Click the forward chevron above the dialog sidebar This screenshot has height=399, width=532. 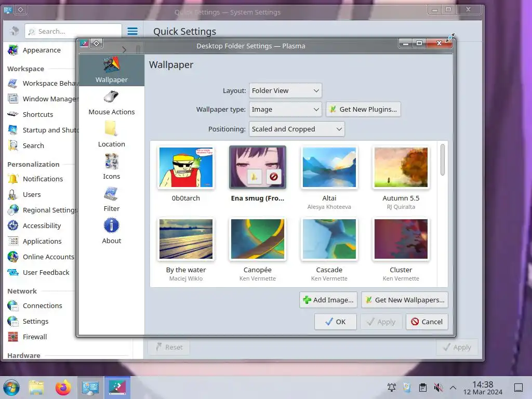pyautogui.click(x=124, y=49)
